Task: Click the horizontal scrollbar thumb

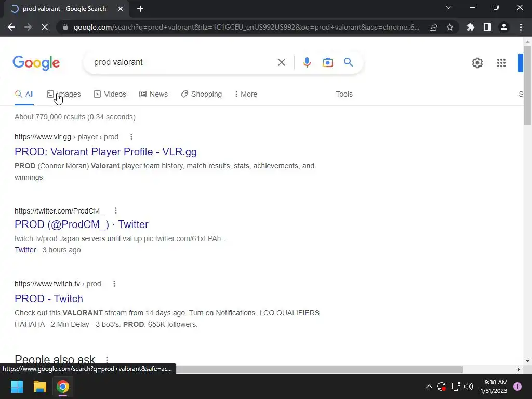Action: pos(319,369)
